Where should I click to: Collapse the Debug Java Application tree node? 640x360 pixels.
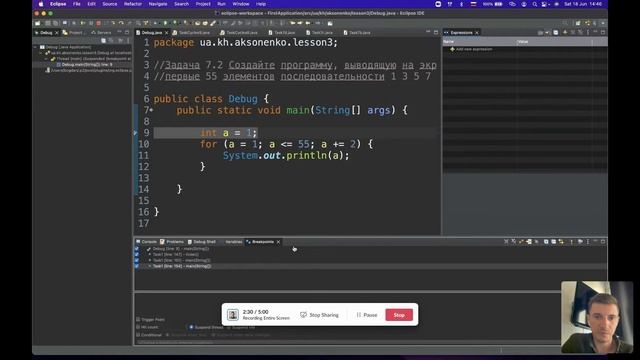(35, 47)
